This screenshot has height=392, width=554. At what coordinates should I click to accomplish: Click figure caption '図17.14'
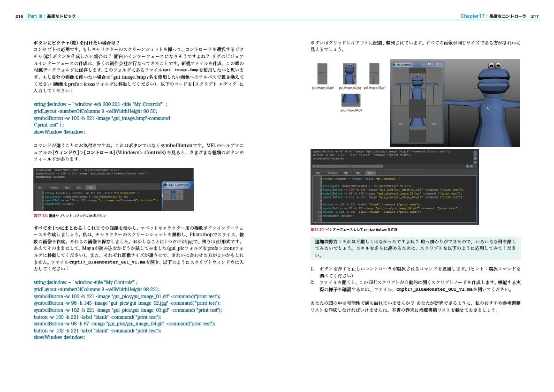pyautogui.click(x=318, y=230)
